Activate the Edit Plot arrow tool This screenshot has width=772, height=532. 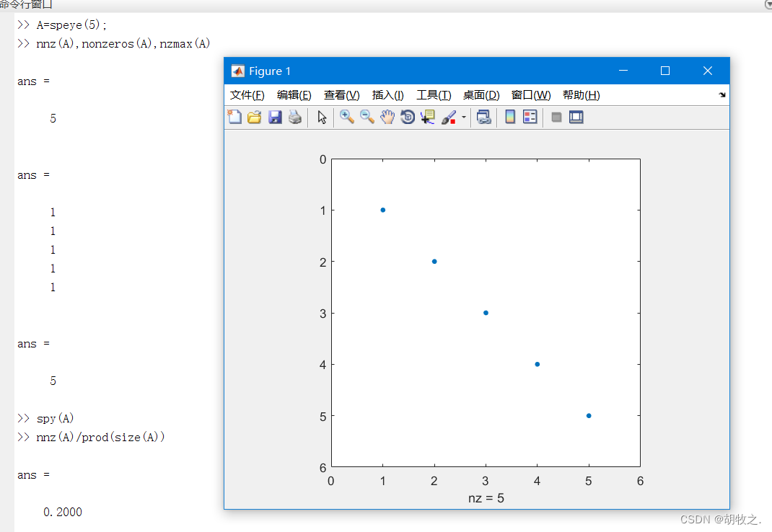322,117
